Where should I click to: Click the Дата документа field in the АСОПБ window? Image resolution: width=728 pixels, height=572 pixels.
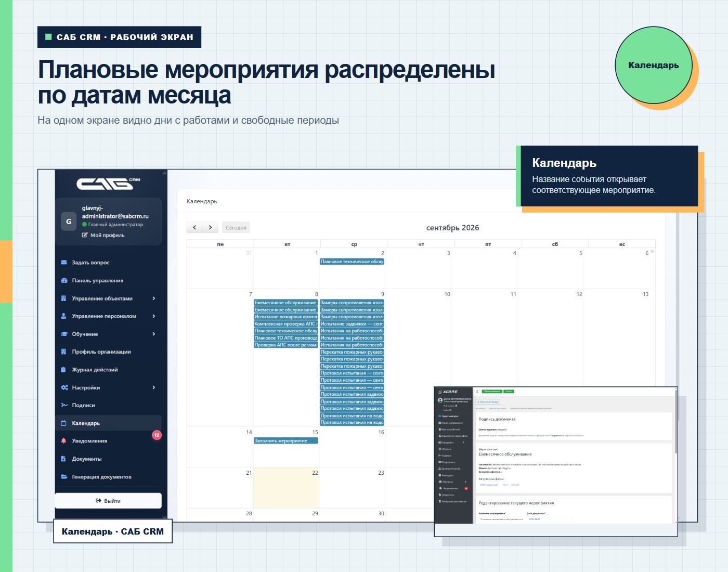(550, 519)
